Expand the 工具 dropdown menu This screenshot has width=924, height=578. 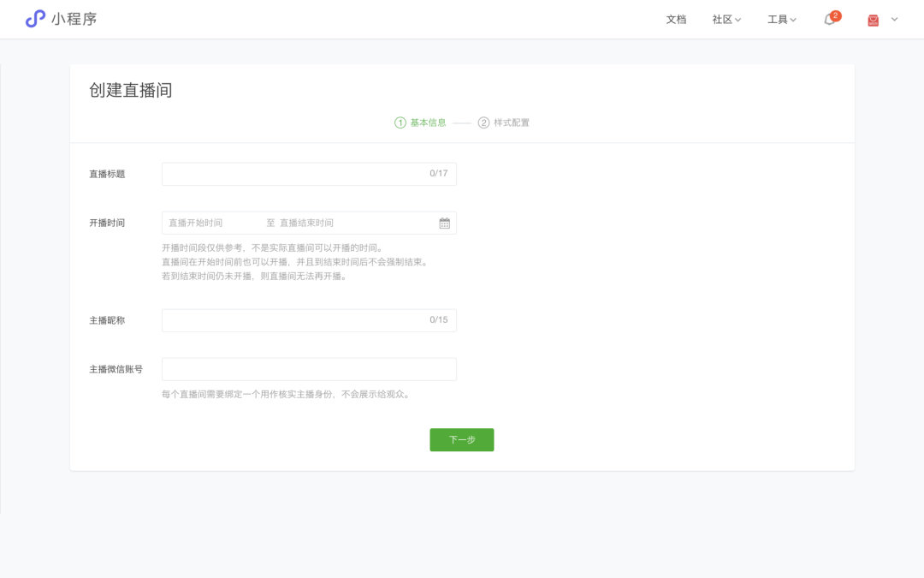[781, 20]
